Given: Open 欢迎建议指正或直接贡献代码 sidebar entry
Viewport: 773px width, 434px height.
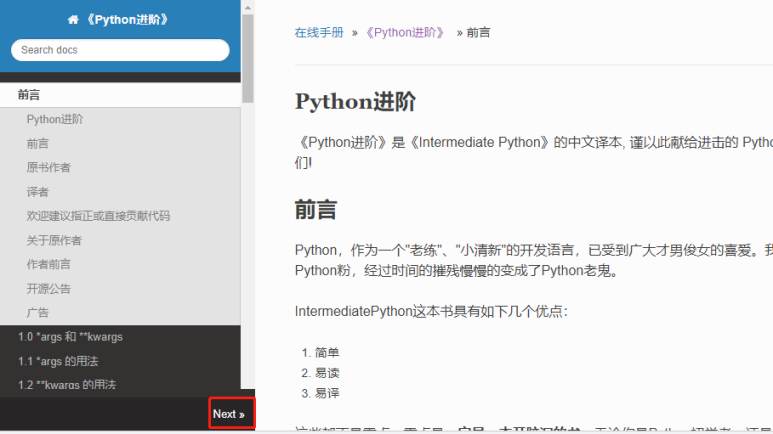Looking at the screenshot, I should [98, 216].
